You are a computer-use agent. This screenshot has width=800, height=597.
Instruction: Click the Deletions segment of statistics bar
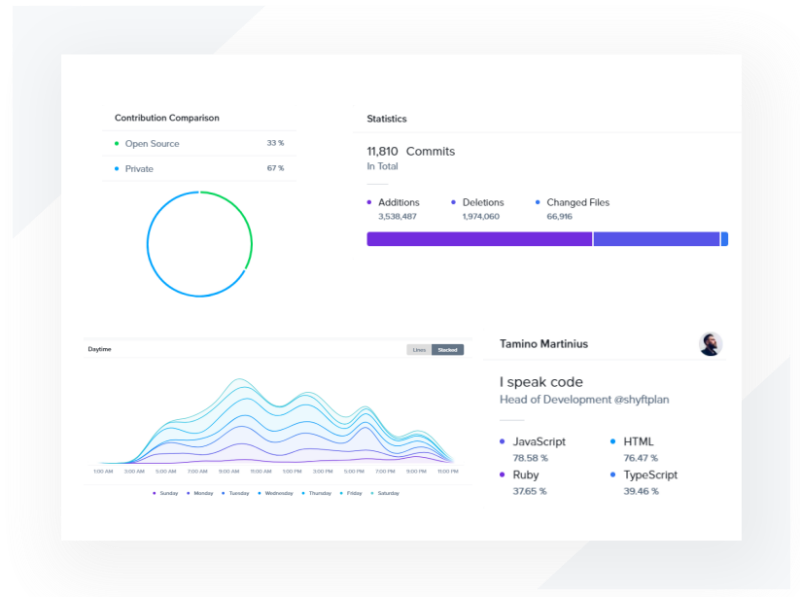point(656,239)
